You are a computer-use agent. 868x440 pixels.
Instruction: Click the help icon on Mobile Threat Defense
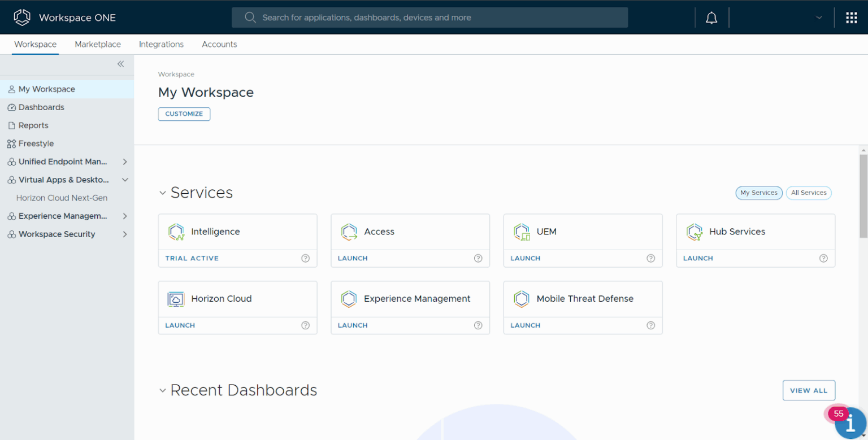coord(650,325)
